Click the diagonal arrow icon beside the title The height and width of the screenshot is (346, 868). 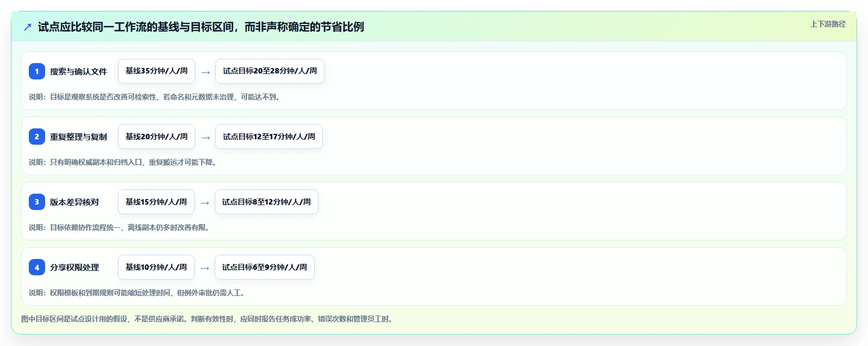[28, 27]
